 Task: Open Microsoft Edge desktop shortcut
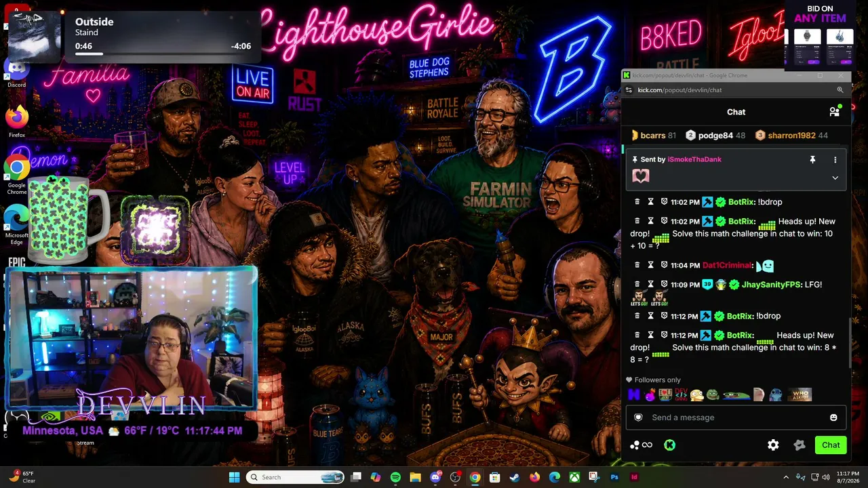[x=17, y=224]
